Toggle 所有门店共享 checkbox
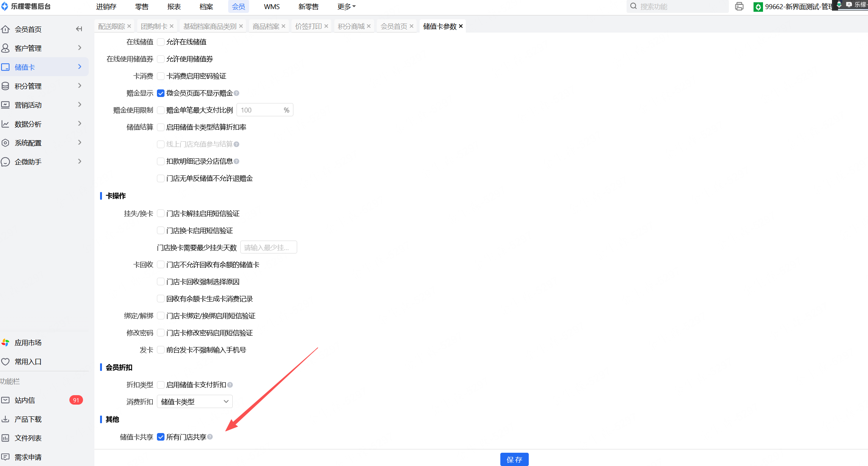 click(x=161, y=437)
